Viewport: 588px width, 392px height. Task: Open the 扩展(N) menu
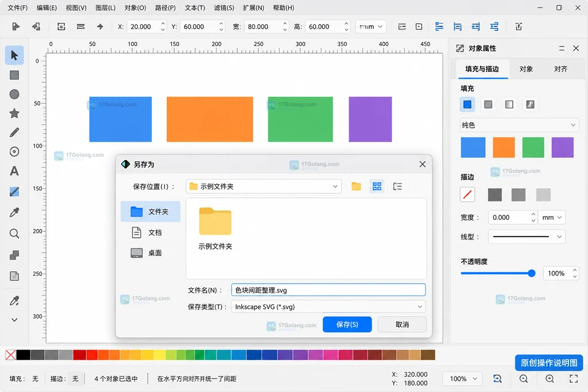(x=253, y=7)
